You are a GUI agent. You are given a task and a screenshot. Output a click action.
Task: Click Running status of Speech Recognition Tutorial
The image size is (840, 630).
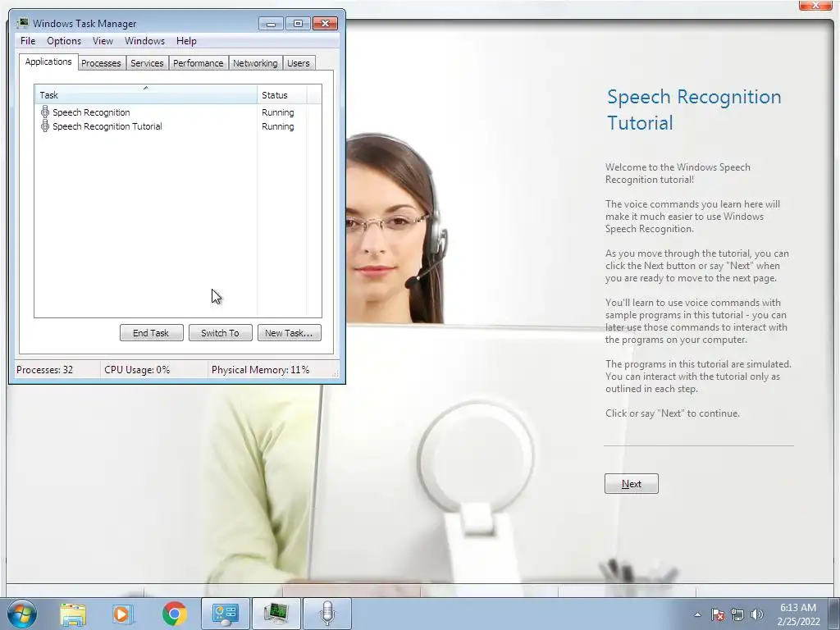point(277,126)
